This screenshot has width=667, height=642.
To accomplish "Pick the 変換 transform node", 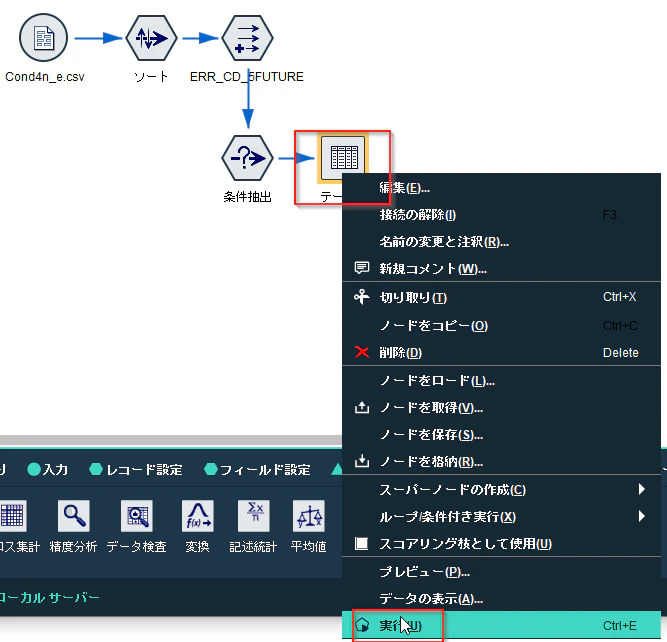I will [x=198, y=516].
